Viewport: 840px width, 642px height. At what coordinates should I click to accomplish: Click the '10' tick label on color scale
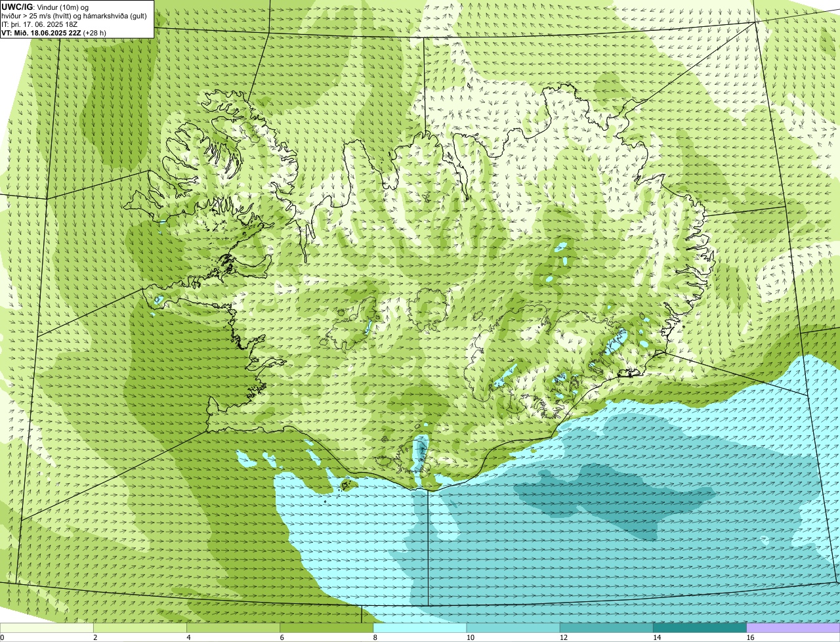tap(470, 637)
